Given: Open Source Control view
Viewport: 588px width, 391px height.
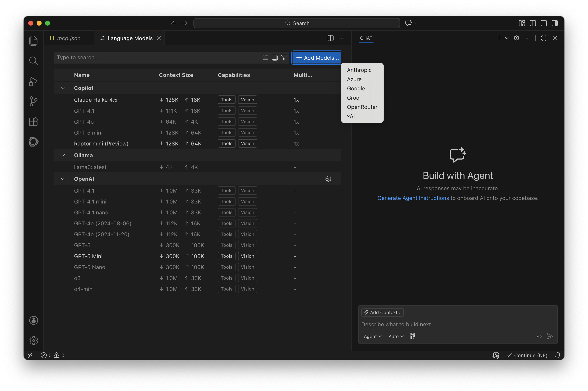Looking at the screenshot, I should point(33,101).
